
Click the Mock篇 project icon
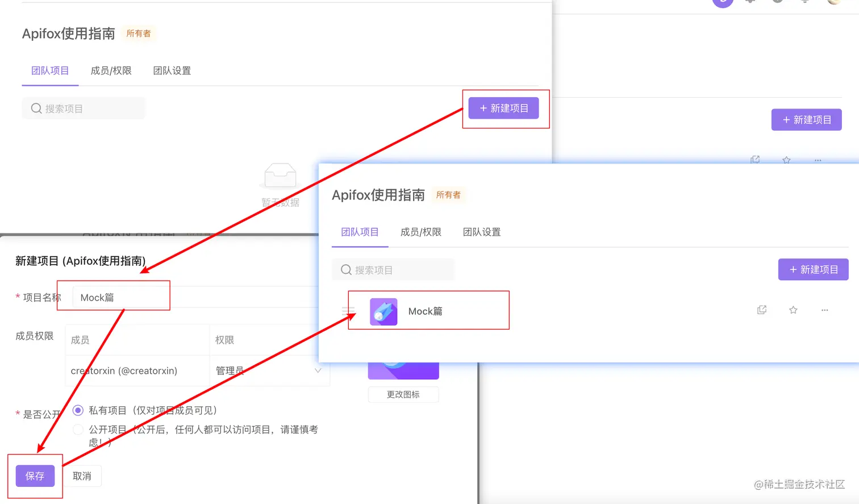383,311
